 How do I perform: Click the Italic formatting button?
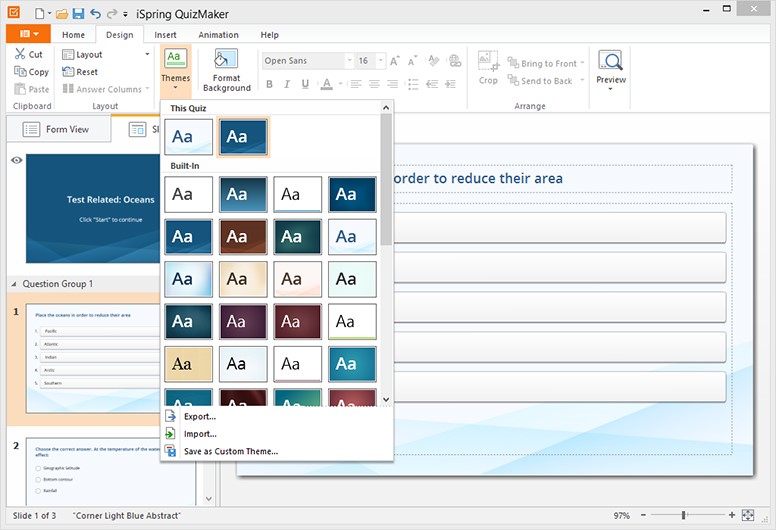coord(287,84)
